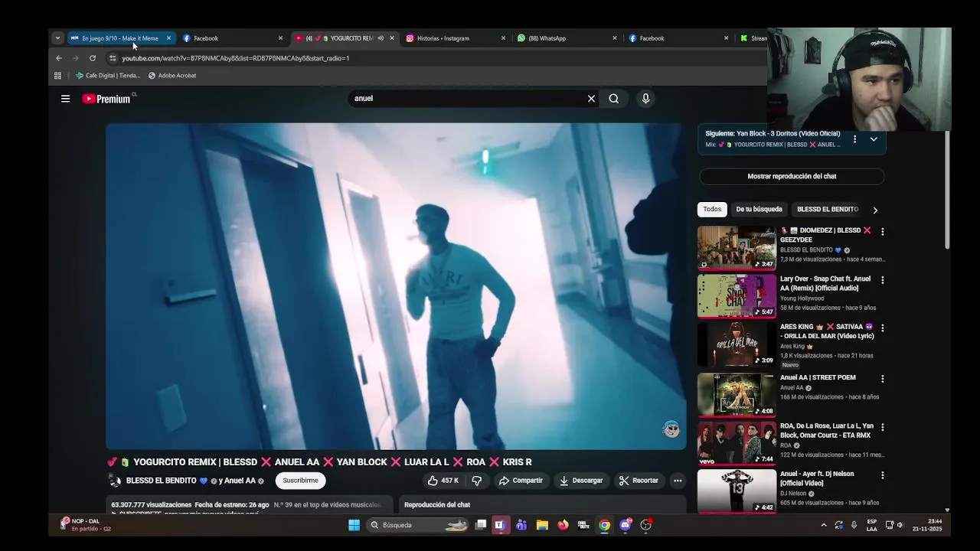Screen dimensions: 980x551
Task: Open the NOP - DAL sports widget
Action: [86, 525]
